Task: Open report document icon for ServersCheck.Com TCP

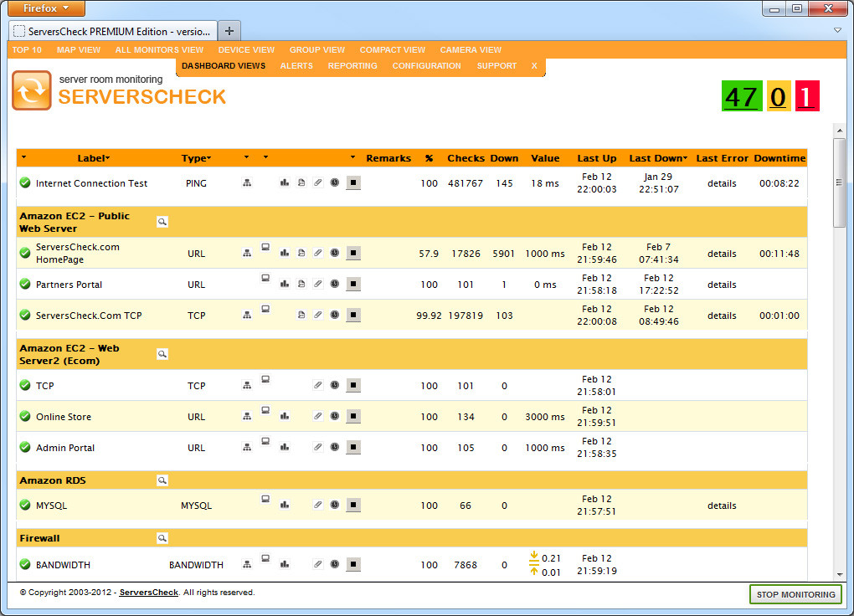Action: pyautogui.click(x=301, y=315)
